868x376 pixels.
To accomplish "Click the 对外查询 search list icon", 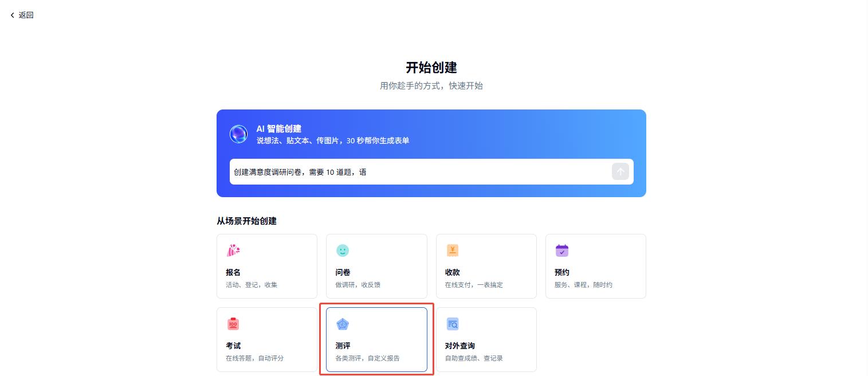I will [x=453, y=324].
